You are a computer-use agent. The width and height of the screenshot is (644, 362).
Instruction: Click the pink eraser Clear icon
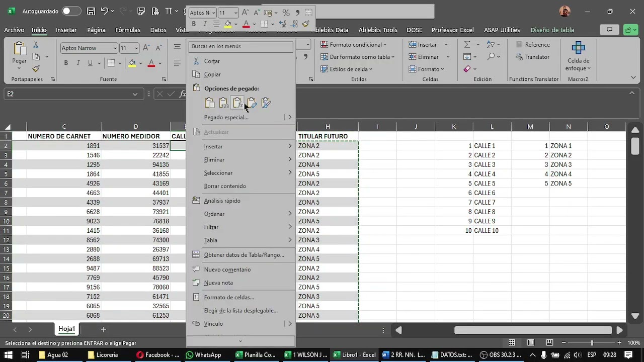pyautogui.click(x=467, y=69)
